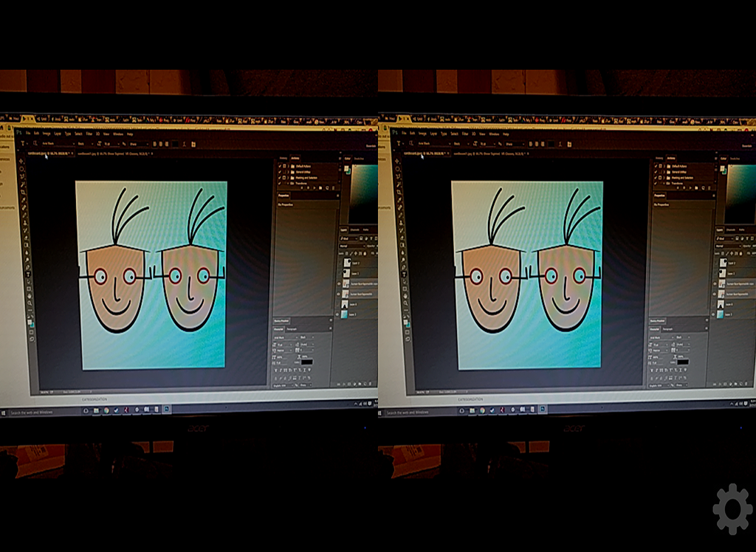Open the File menu in left view
Image resolution: width=756 pixels, height=552 pixels.
point(28,133)
